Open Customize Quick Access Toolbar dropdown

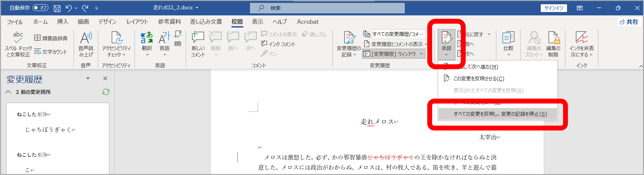click(x=96, y=8)
